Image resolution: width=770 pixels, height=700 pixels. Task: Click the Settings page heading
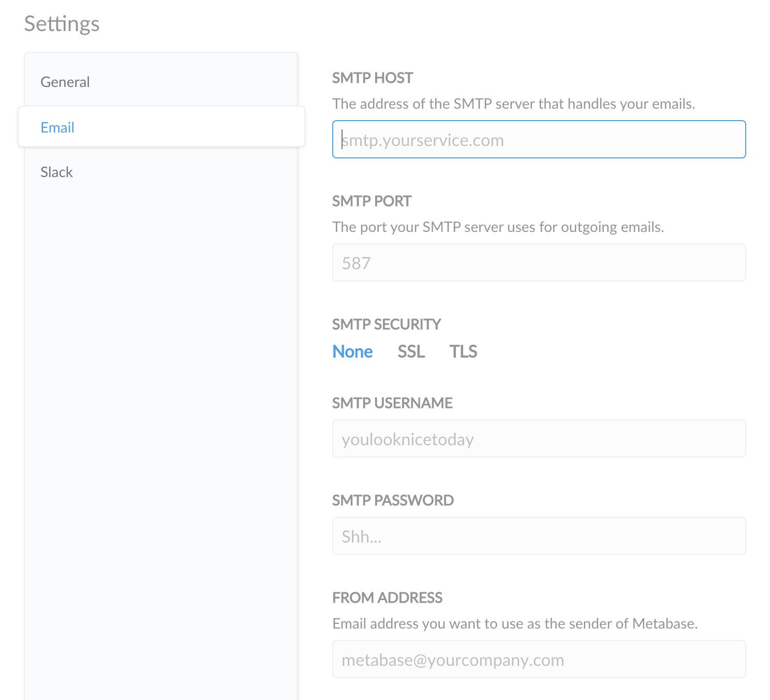click(62, 24)
